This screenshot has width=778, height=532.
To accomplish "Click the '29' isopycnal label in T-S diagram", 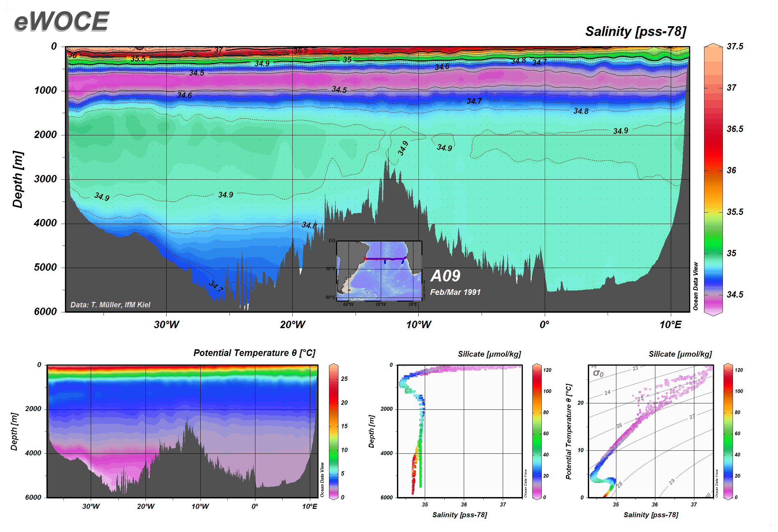I will point(672,482).
